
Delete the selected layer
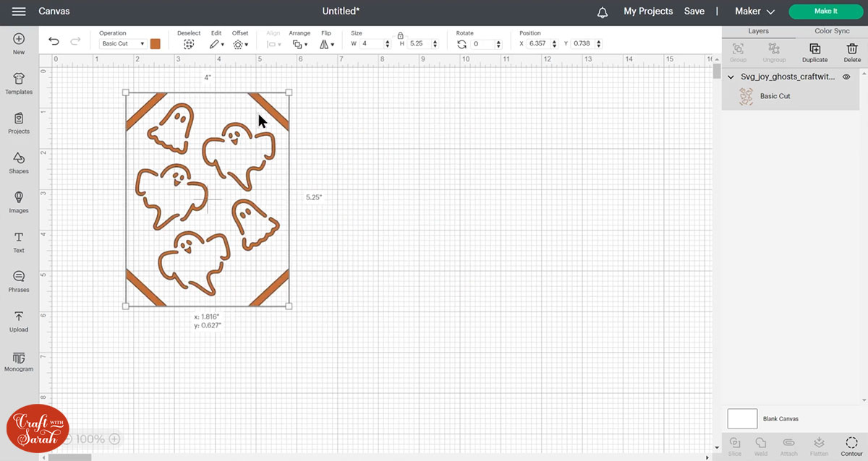point(851,51)
